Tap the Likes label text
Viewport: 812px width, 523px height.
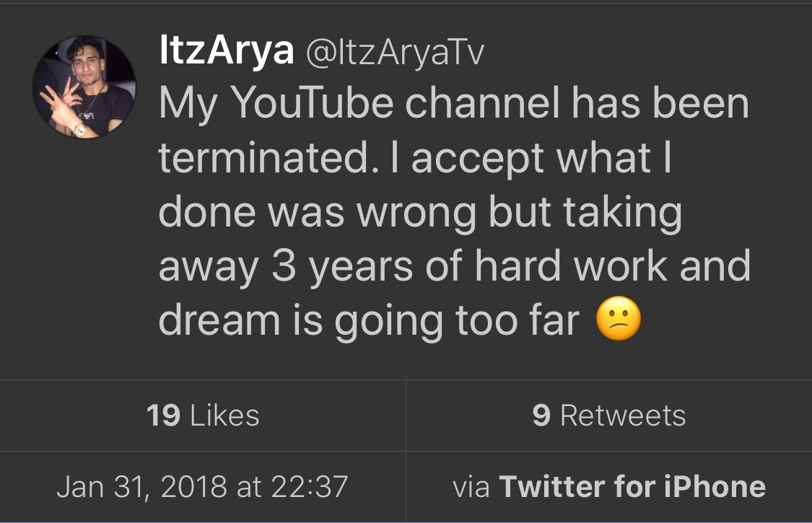point(224,416)
